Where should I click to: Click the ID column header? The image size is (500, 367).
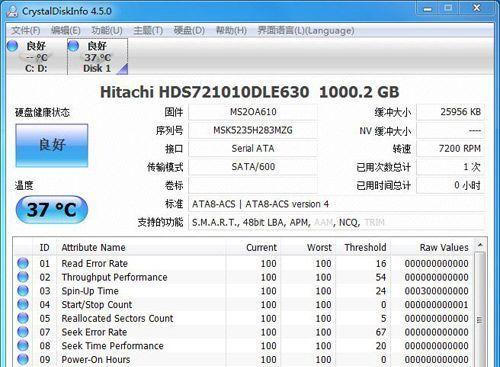[45, 248]
